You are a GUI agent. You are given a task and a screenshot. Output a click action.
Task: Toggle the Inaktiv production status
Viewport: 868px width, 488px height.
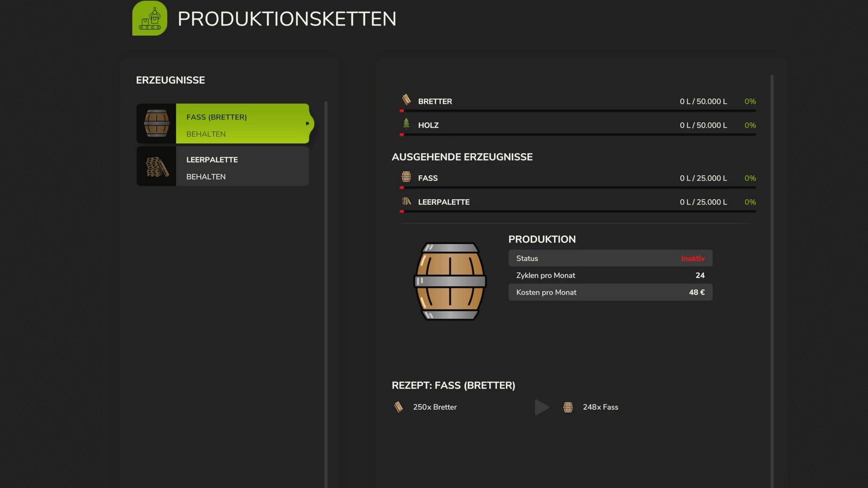click(693, 258)
